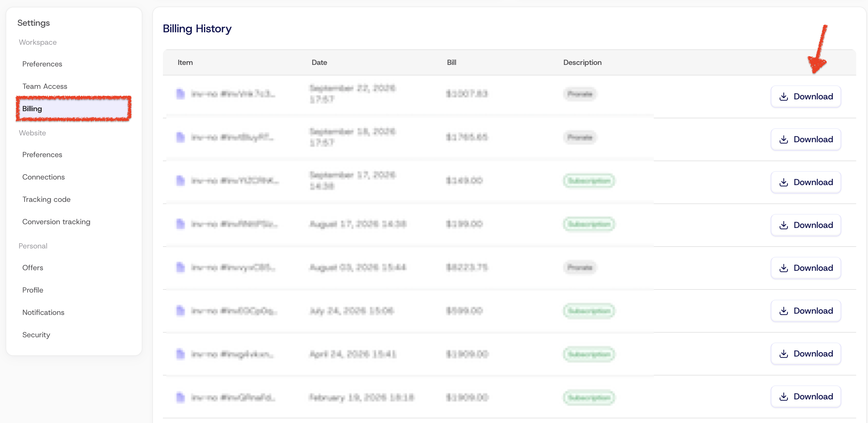
Task: Click file icon of April 24 invoice
Action: 181,354
